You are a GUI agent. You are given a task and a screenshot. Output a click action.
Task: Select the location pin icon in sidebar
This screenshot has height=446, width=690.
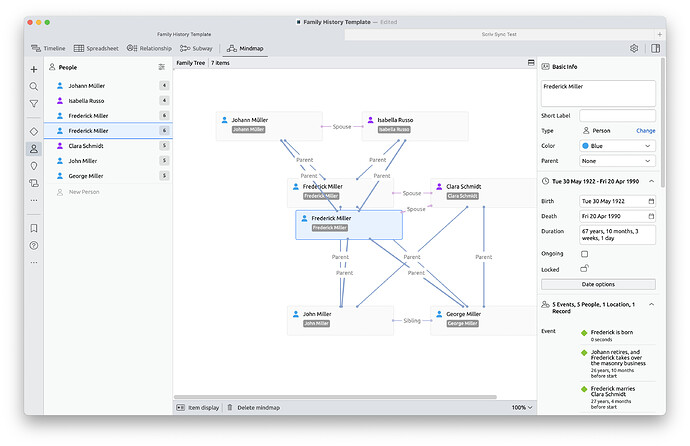(34, 165)
